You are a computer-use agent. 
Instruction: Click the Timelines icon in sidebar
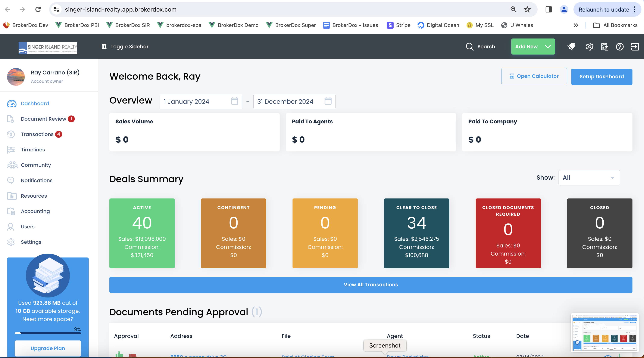(11, 150)
